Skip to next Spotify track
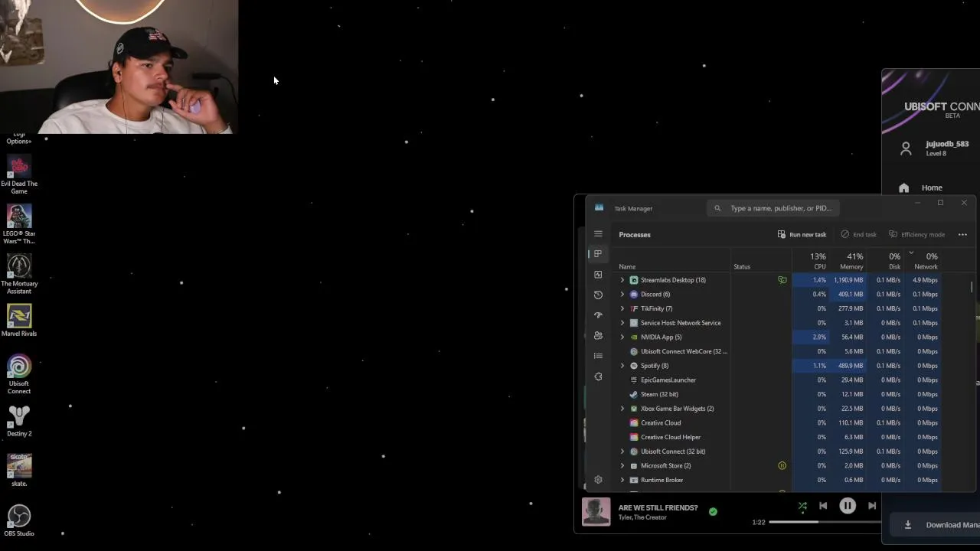This screenshot has height=551, width=980. pyautogui.click(x=871, y=506)
